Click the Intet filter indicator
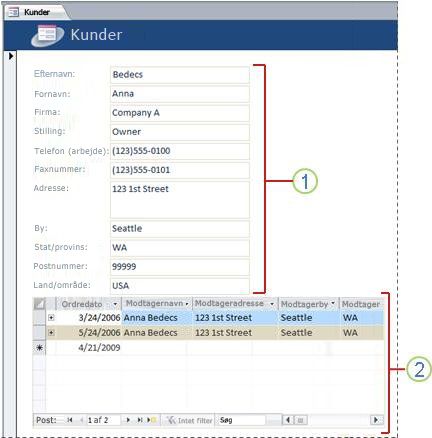432x438 pixels. click(189, 420)
